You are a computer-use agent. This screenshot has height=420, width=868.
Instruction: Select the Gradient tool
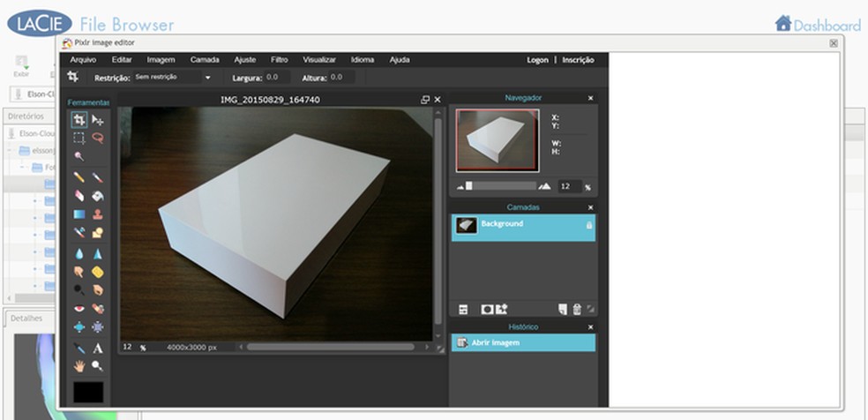(x=79, y=214)
